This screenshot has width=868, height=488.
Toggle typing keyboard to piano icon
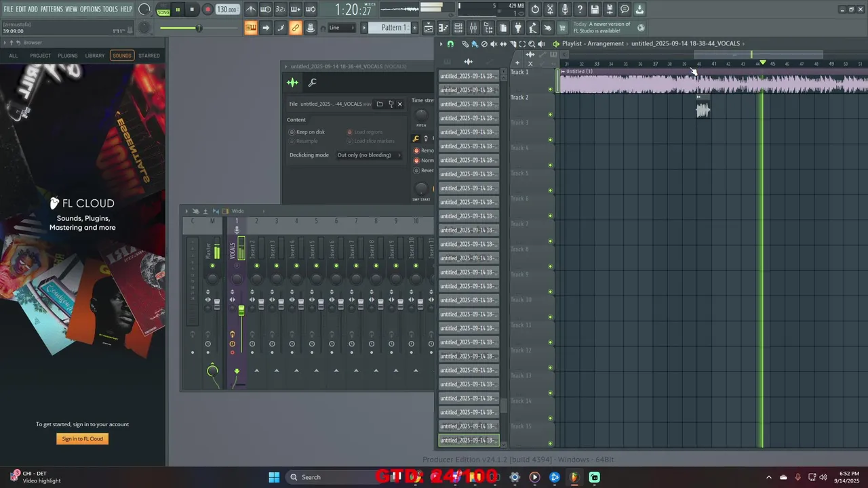[x=251, y=28]
